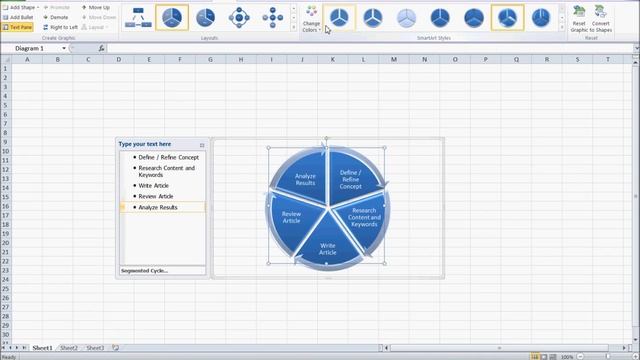Image resolution: width=640 pixels, height=360 pixels.
Task: Open the Add Shape dropdown arrow
Action: (38, 7)
